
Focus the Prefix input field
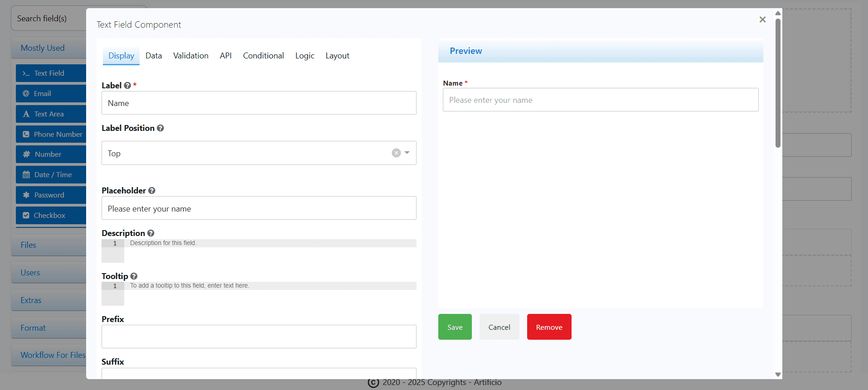pos(259,337)
